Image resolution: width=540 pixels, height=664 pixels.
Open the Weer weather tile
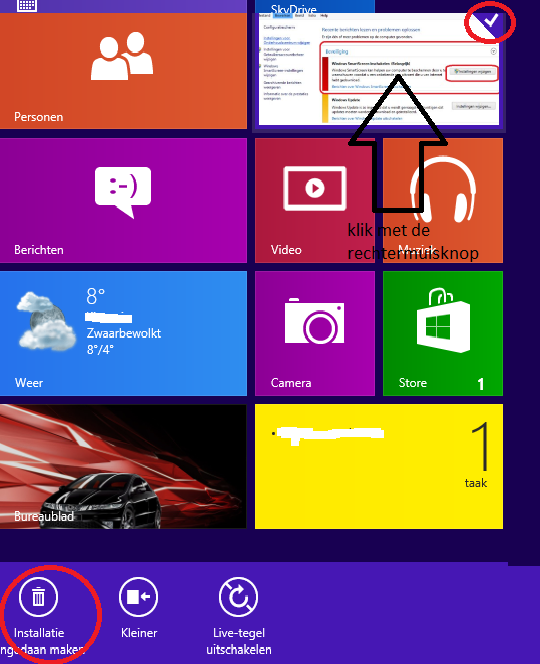tap(123, 333)
